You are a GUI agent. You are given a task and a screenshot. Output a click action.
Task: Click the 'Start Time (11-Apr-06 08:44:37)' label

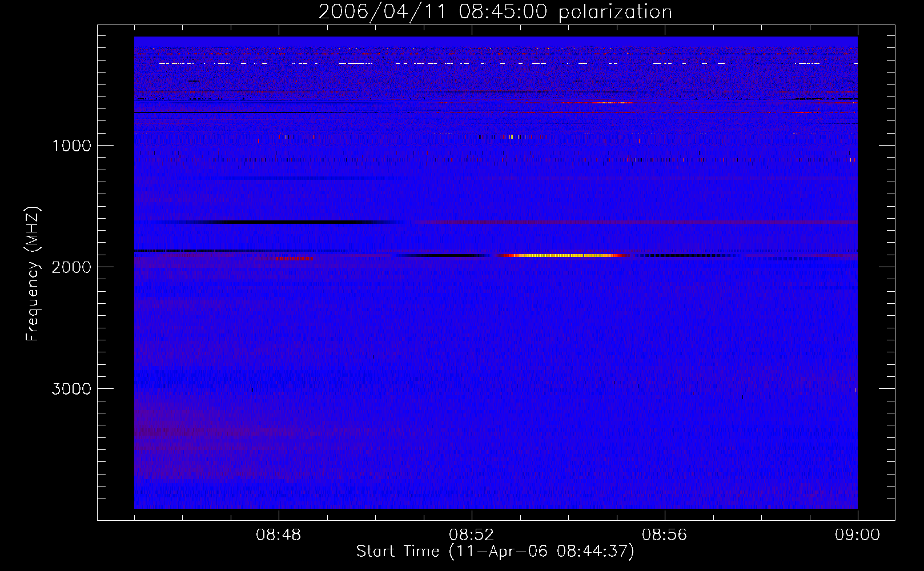pyautogui.click(x=495, y=552)
